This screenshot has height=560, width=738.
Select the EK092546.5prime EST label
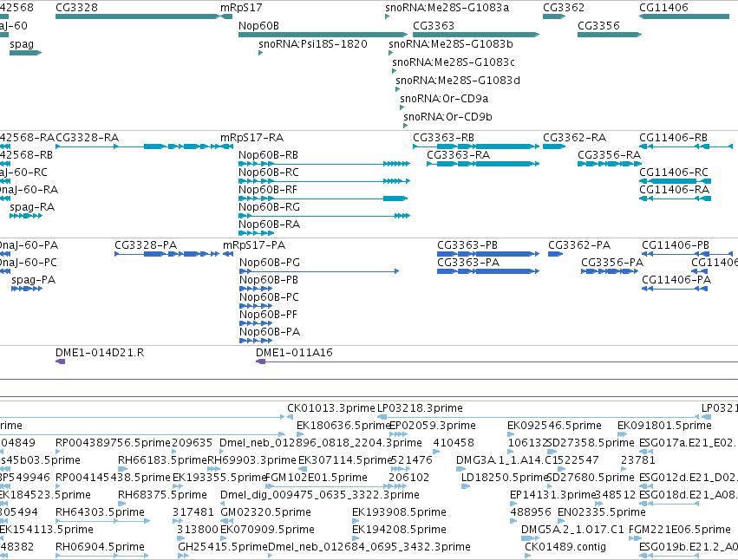pos(554,426)
